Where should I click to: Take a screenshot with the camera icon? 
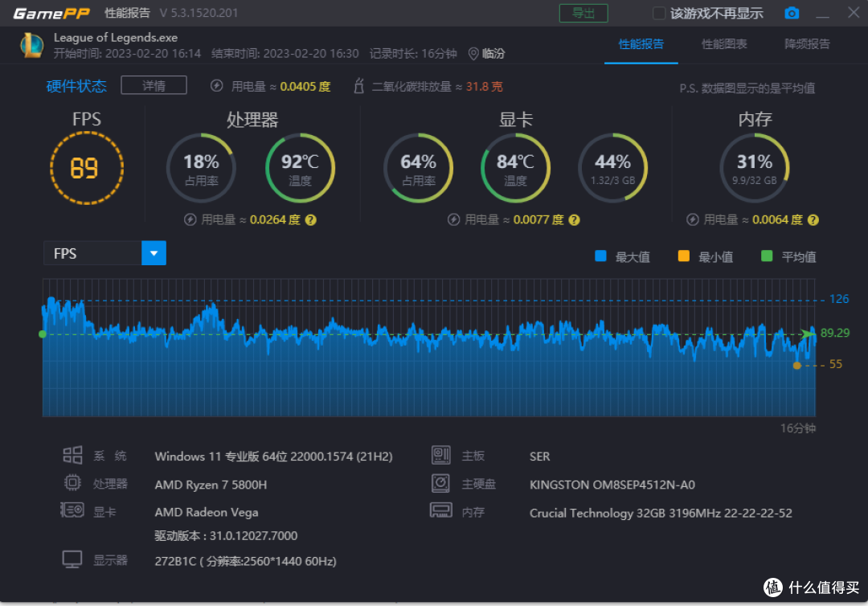pos(792,13)
